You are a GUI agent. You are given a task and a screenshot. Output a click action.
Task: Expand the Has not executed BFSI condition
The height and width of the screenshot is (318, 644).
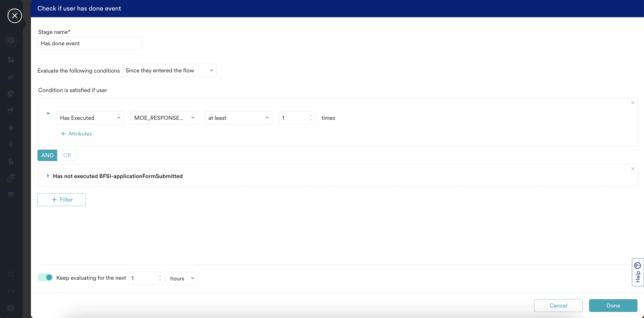(x=48, y=176)
